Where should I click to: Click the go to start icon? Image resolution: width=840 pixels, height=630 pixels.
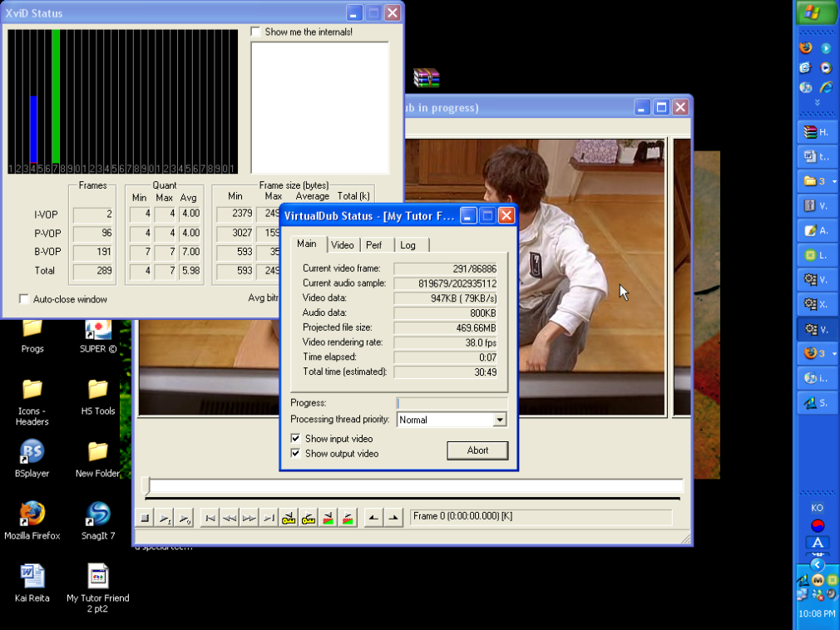[x=210, y=518]
